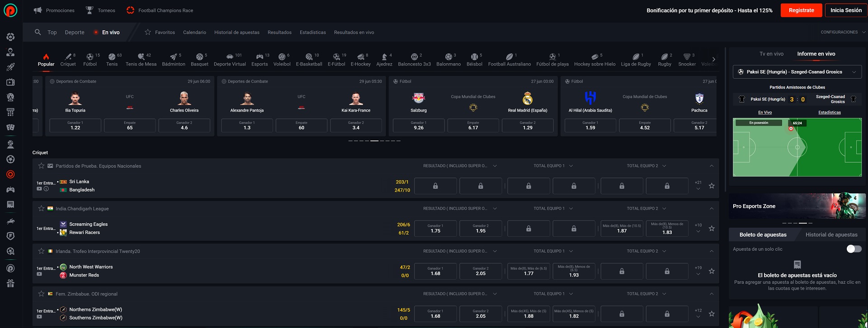The image size is (868, 328).
Task: Click the carousel page indicator dashes
Action: (x=374, y=141)
